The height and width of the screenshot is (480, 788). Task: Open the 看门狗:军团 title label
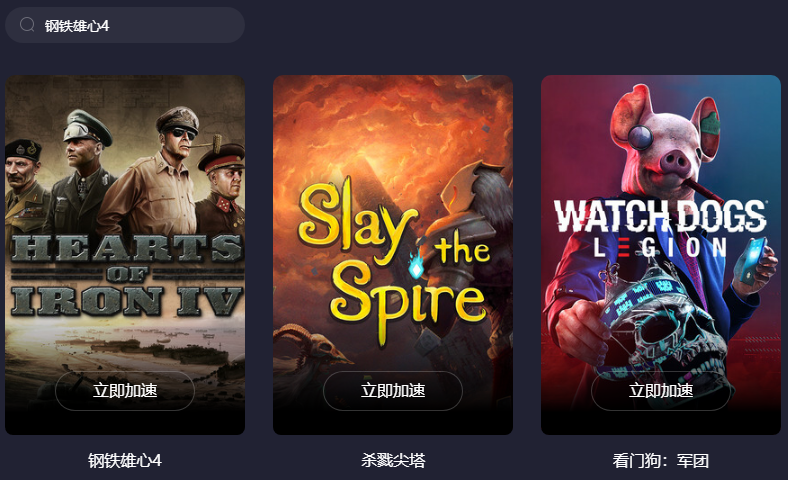click(660, 460)
